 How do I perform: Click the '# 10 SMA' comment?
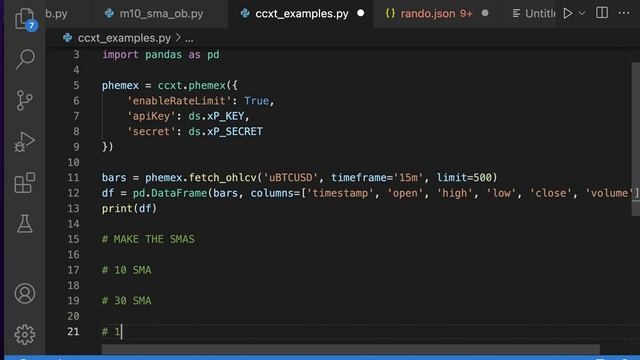(x=127, y=270)
